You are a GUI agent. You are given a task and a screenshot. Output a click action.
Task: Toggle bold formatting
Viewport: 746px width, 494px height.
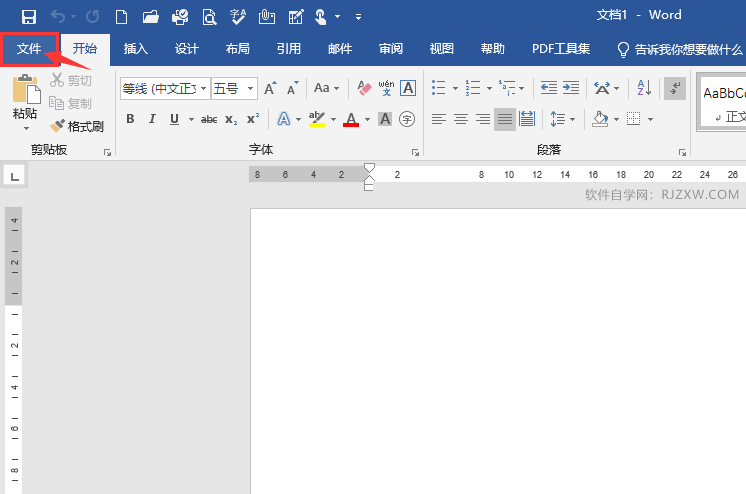tap(130, 119)
